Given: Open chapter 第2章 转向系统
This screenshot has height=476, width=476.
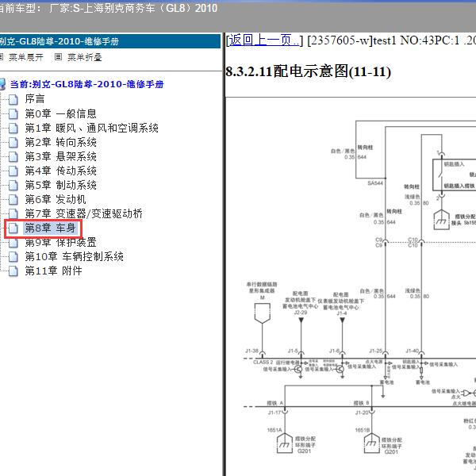Looking at the screenshot, I should (x=61, y=142).
